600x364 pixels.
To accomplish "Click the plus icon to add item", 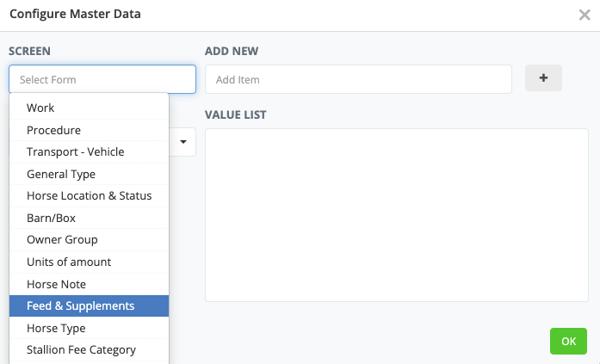I will pyautogui.click(x=543, y=77).
